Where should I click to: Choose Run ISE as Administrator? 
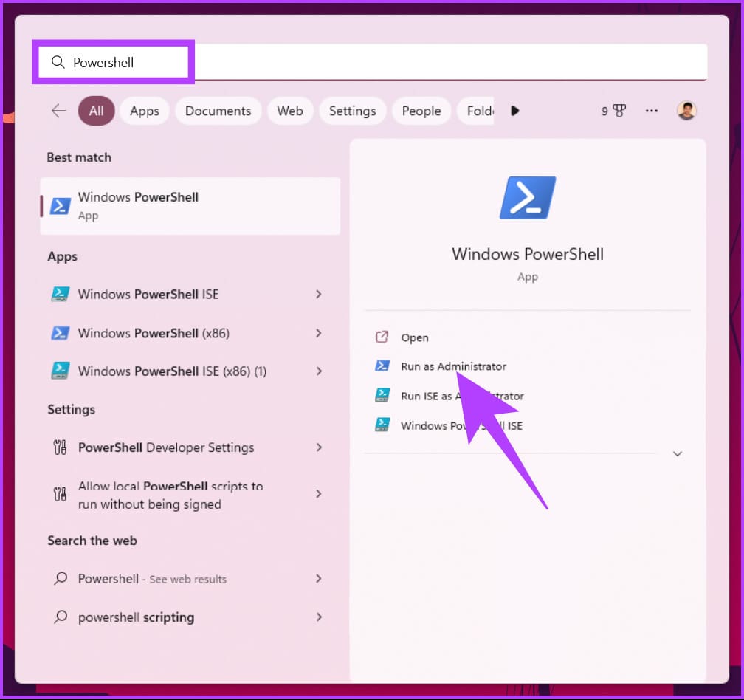[x=462, y=396]
